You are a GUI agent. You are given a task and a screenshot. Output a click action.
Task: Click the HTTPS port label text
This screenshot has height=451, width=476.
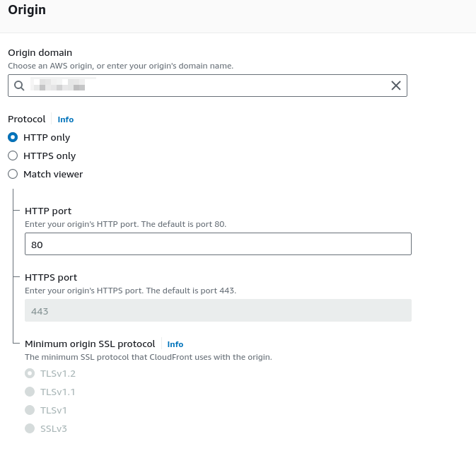tap(51, 277)
